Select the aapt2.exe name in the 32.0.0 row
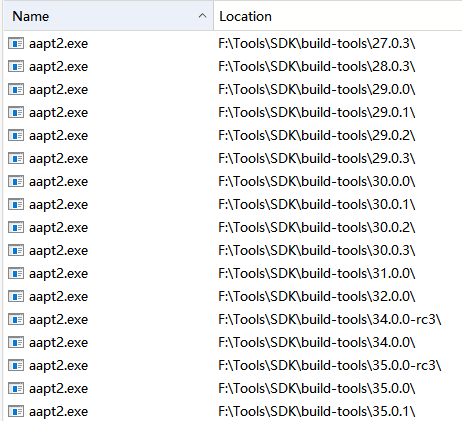This screenshot has width=462, height=421. (x=58, y=297)
